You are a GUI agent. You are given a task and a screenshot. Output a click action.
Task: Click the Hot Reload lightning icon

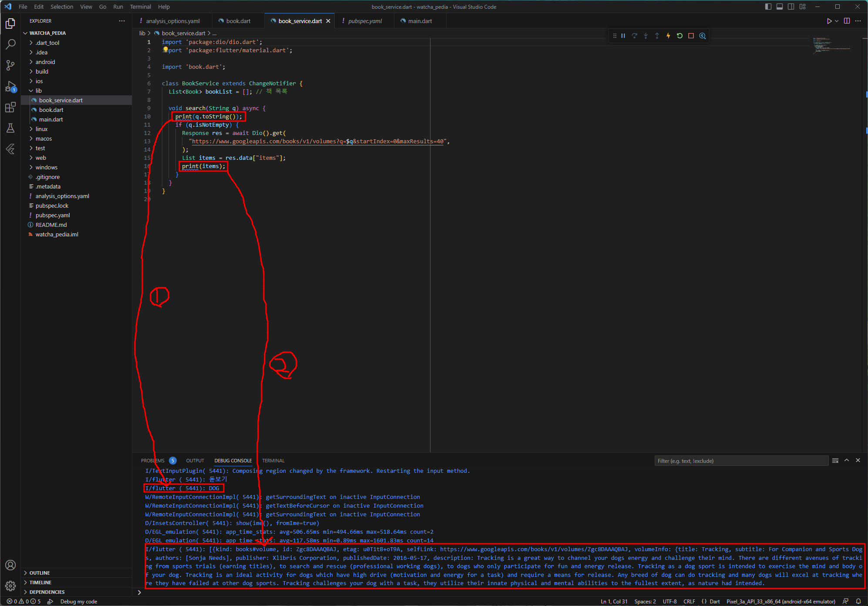click(x=668, y=36)
